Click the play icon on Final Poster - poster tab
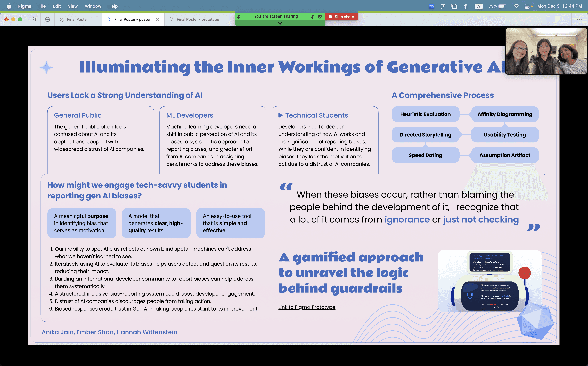This screenshot has height=366, width=588. [109, 19]
